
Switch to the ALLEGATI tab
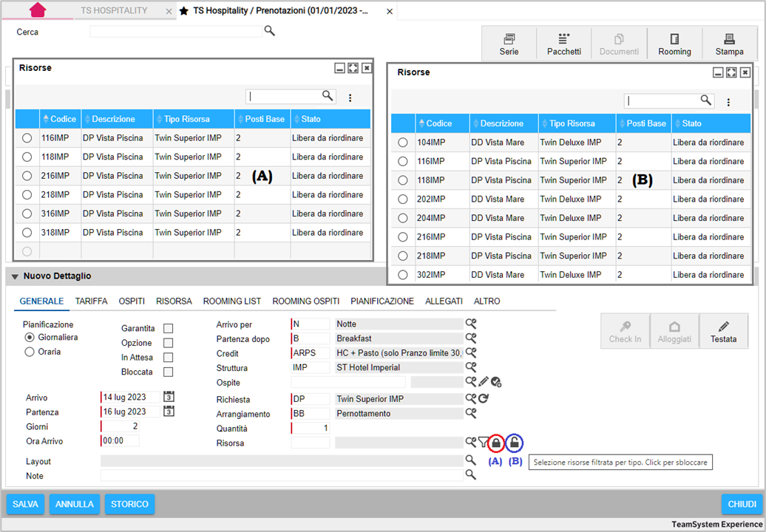pos(444,301)
